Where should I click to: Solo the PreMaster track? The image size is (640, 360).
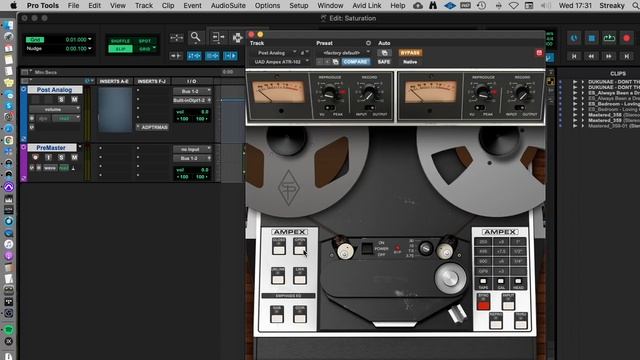(61, 157)
